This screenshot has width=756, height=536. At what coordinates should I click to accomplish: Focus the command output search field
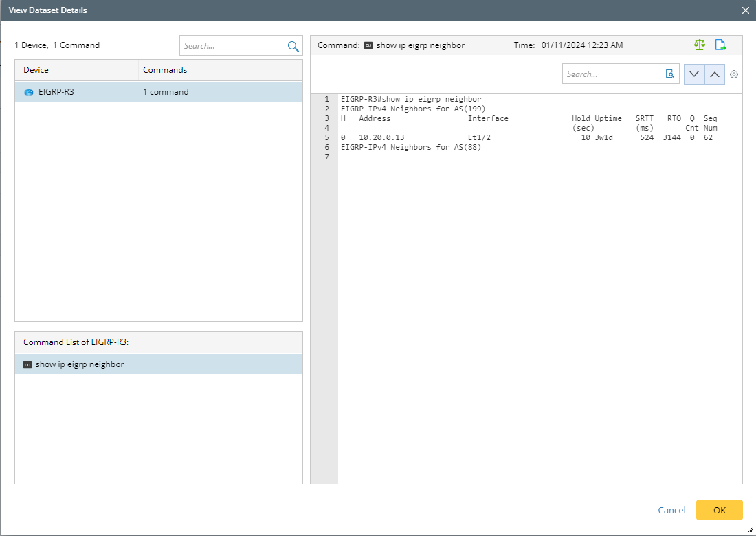coord(613,74)
